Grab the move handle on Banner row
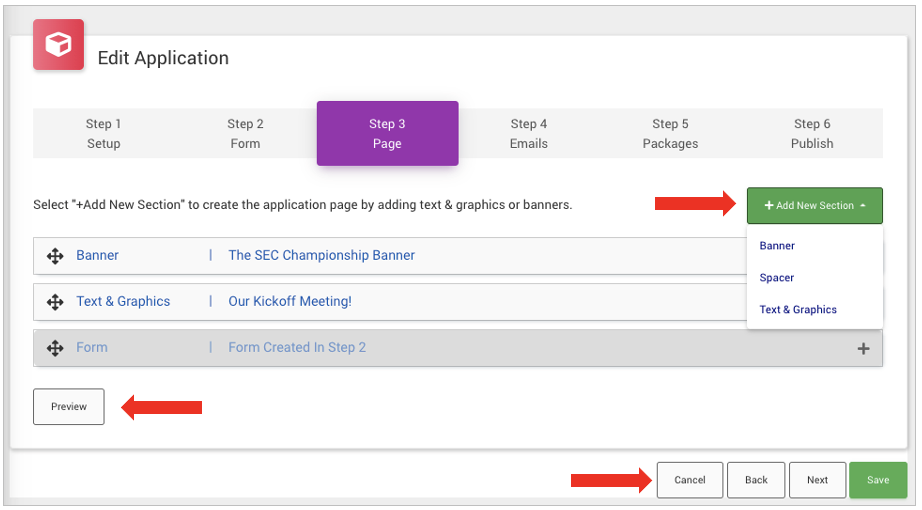This screenshot has width=922, height=510. click(55, 256)
